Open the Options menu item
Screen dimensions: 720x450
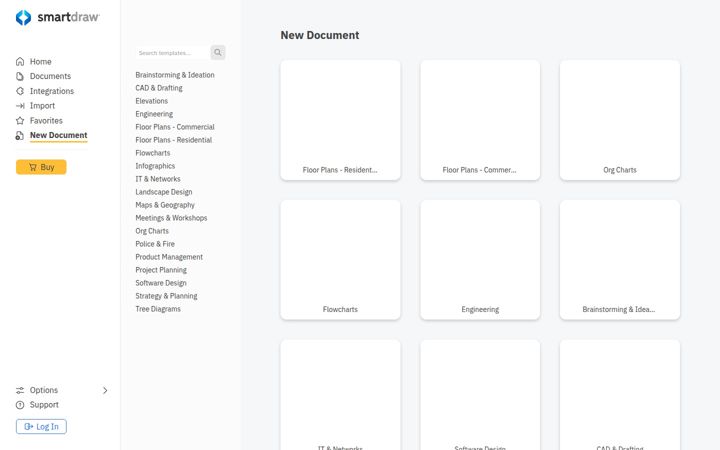(44, 390)
